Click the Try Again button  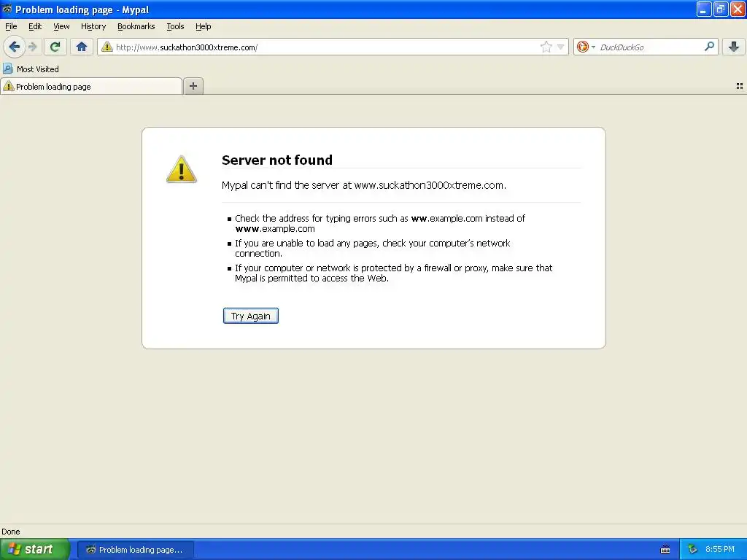tap(251, 316)
